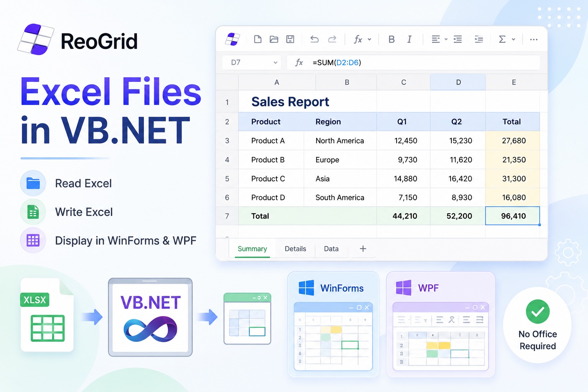Click the WinForms Windows logo icon

(x=306, y=287)
